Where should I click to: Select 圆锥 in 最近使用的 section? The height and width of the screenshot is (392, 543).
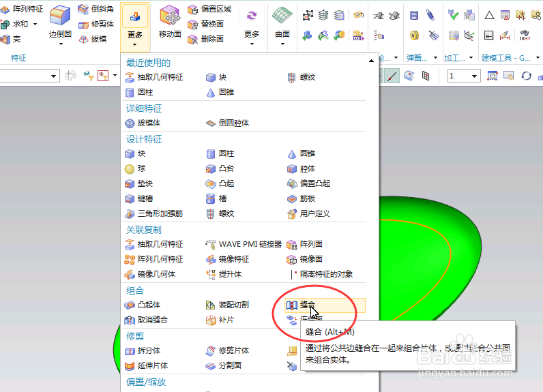point(220,93)
